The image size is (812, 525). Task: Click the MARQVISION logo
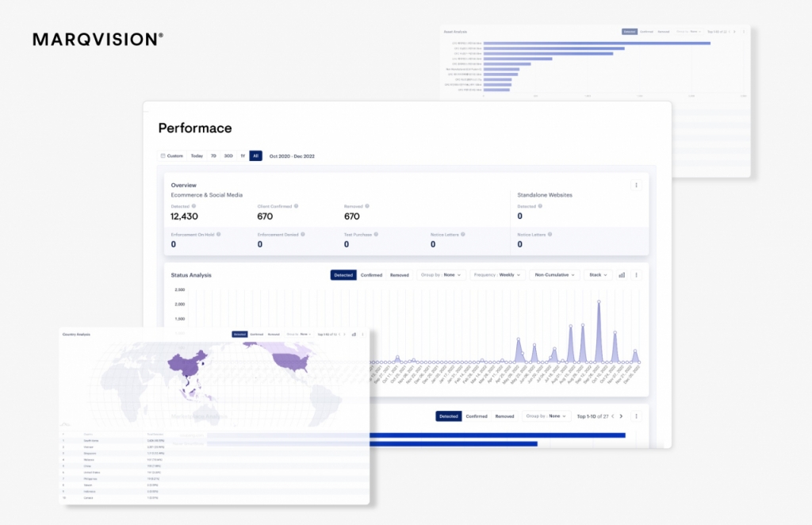click(98, 40)
